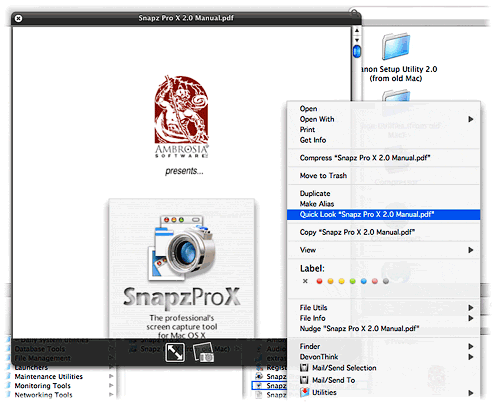Viewport: 495px width, 406px height.
Task: Choose Mail/Send Selection from the menu
Action: [x=344, y=368]
